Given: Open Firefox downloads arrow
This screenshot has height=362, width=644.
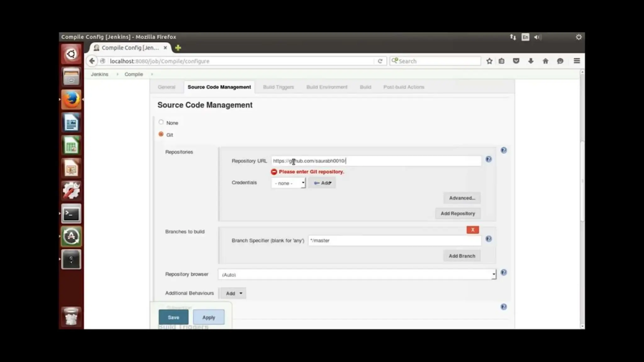Looking at the screenshot, I should pyautogui.click(x=531, y=61).
